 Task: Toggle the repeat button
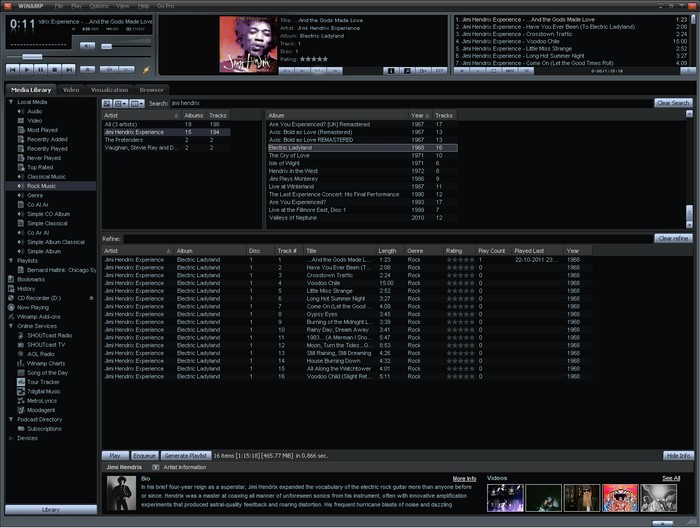(x=126, y=70)
